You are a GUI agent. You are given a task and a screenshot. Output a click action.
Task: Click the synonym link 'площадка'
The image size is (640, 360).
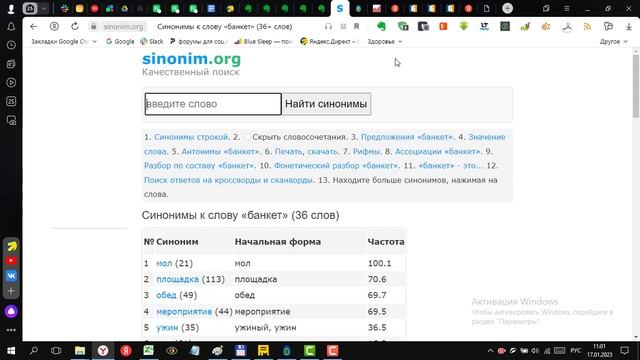coord(178,280)
